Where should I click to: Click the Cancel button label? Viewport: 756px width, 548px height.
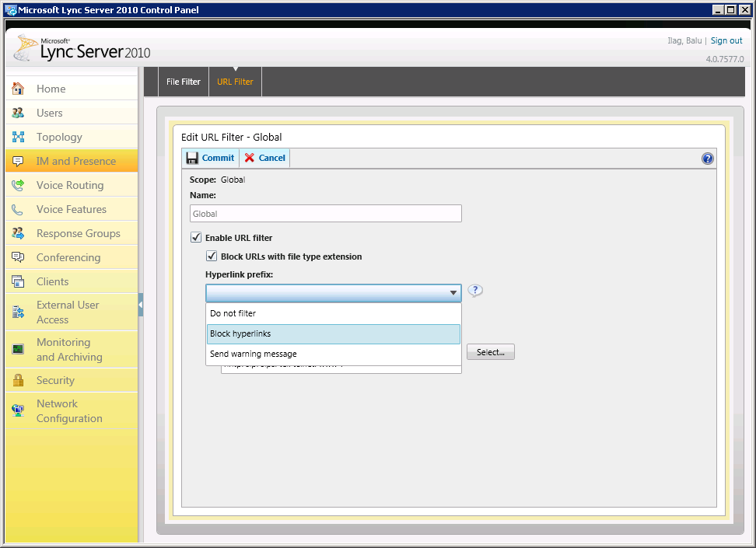pyautogui.click(x=272, y=158)
